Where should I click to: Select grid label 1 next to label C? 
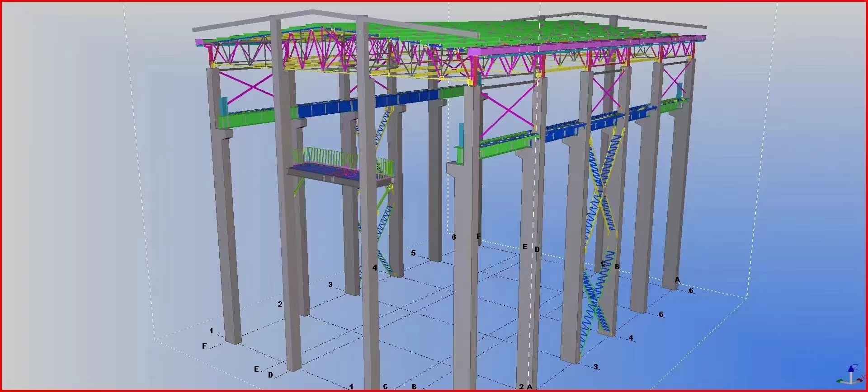(x=351, y=387)
